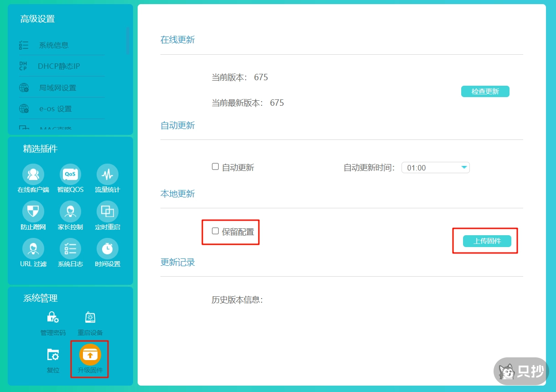Click the 检查更新 check update button
556x392 pixels.
coord(485,91)
